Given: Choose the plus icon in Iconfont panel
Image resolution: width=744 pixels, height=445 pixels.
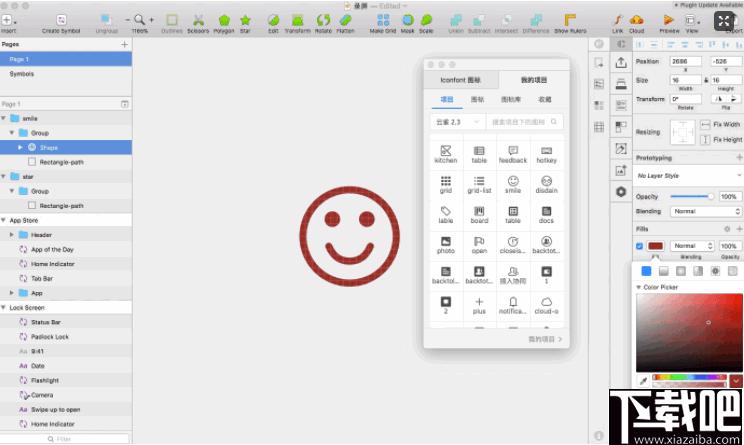Looking at the screenshot, I should click(479, 305).
